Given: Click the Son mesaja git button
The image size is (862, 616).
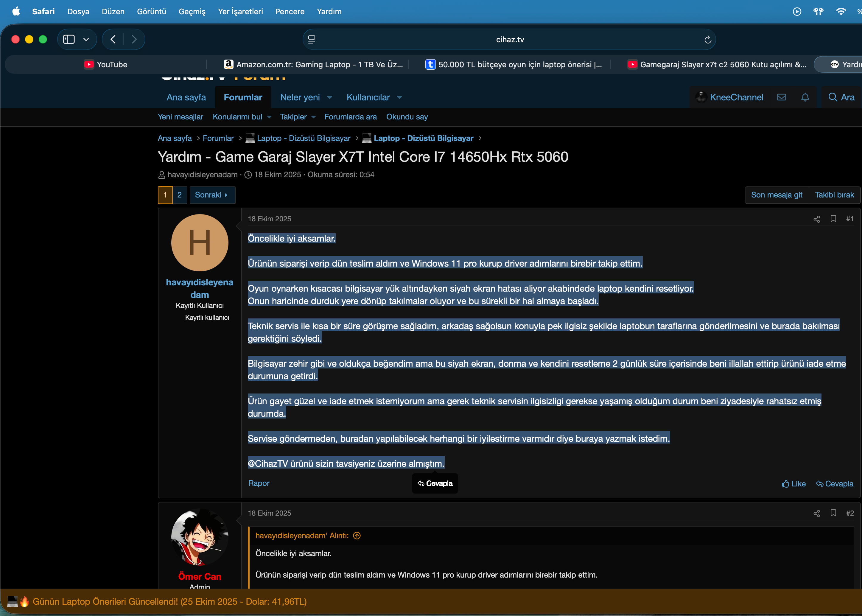Looking at the screenshot, I should pyautogui.click(x=777, y=195).
